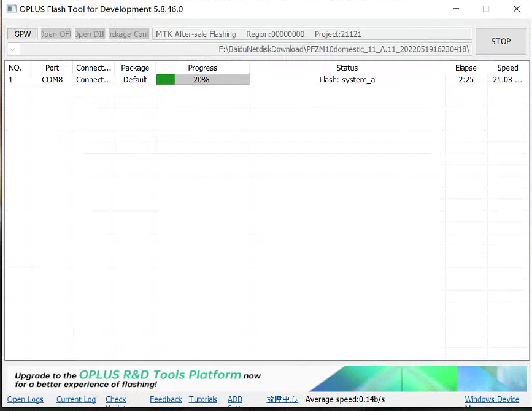Click the Port column header
Viewport: 532px width, 411px height.
(x=52, y=68)
